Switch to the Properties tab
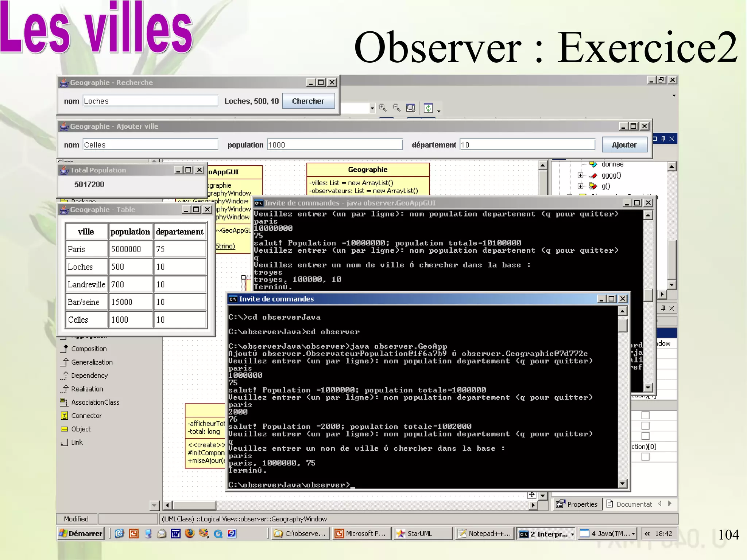747x560 pixels. pos(577,504)
